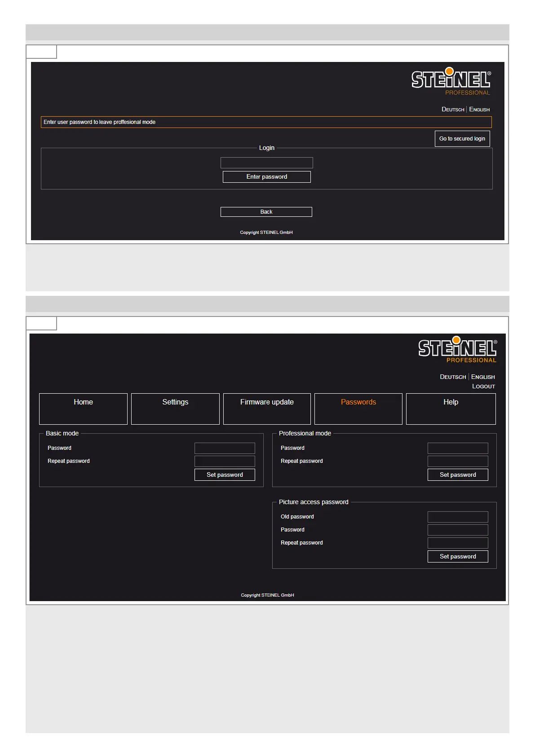Select English language on passwords page
This screenshot has height=756, width=535.
pos(483,377)
